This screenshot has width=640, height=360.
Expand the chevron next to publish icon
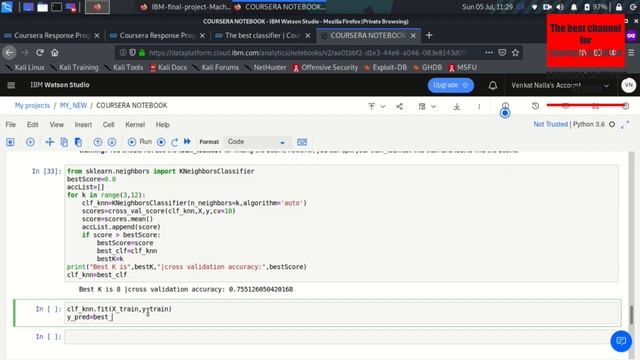click(x=383, y=107)
